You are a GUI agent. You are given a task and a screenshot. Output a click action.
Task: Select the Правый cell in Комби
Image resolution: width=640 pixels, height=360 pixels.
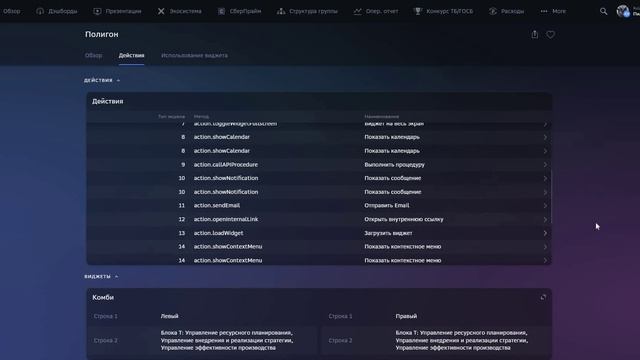(x=406, y=316)
